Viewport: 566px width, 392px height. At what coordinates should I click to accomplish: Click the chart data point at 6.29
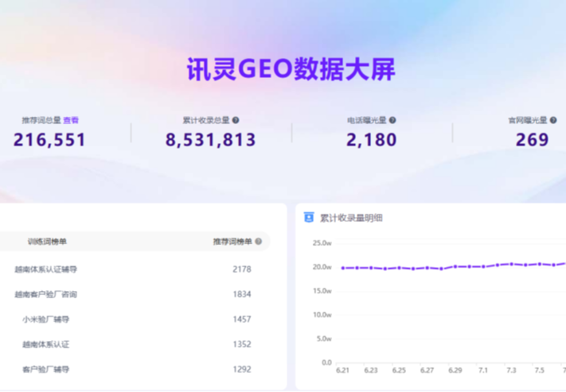(455, 266)
